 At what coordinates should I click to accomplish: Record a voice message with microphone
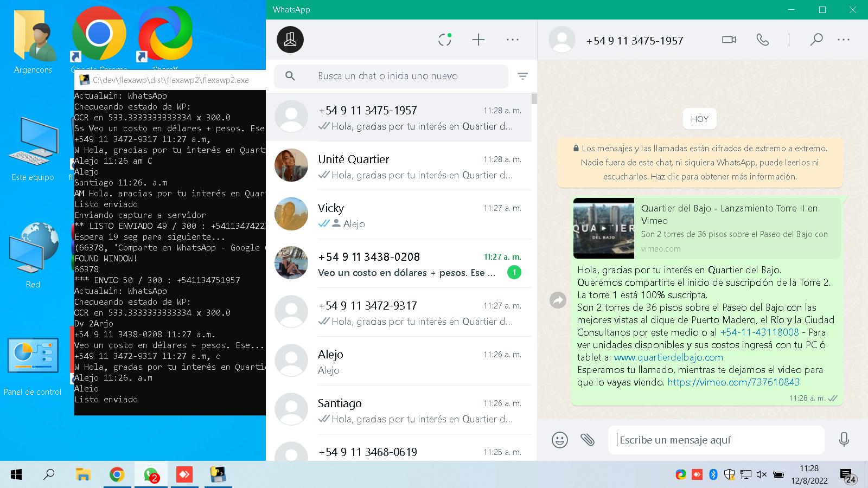pos(844,439)
